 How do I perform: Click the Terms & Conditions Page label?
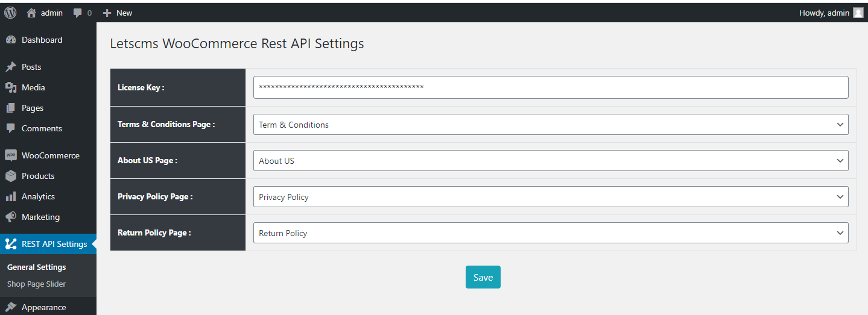point(166,124)
